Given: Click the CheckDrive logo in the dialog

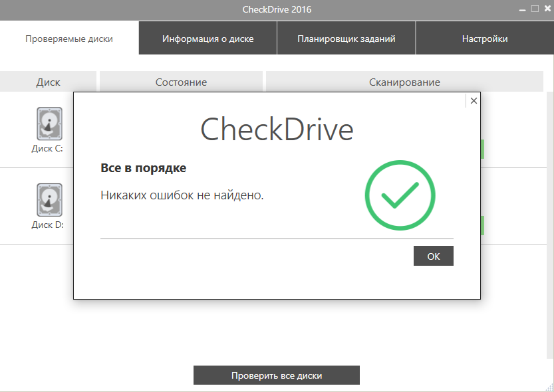Looking at the screenshot, I should tap(277, 131).
